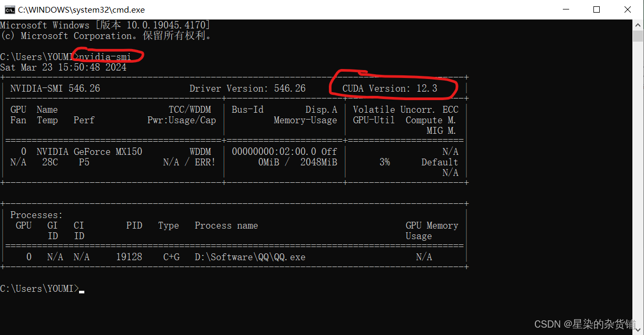Image resolution: width=644 pixels, height=335 pixels.
Task: Select the Driver Version 546.26 text
Action: [248, 88]
